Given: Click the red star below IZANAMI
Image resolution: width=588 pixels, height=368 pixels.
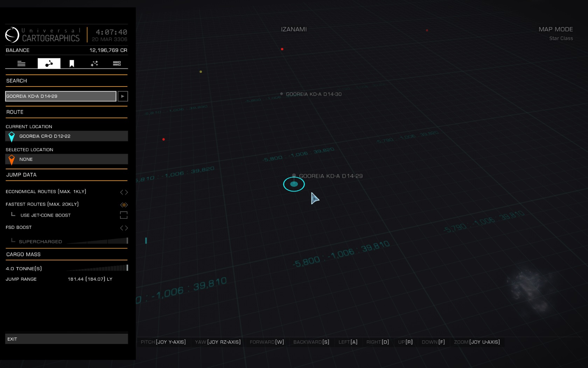Looking at the screenshot, I should [x=282, y=49].
